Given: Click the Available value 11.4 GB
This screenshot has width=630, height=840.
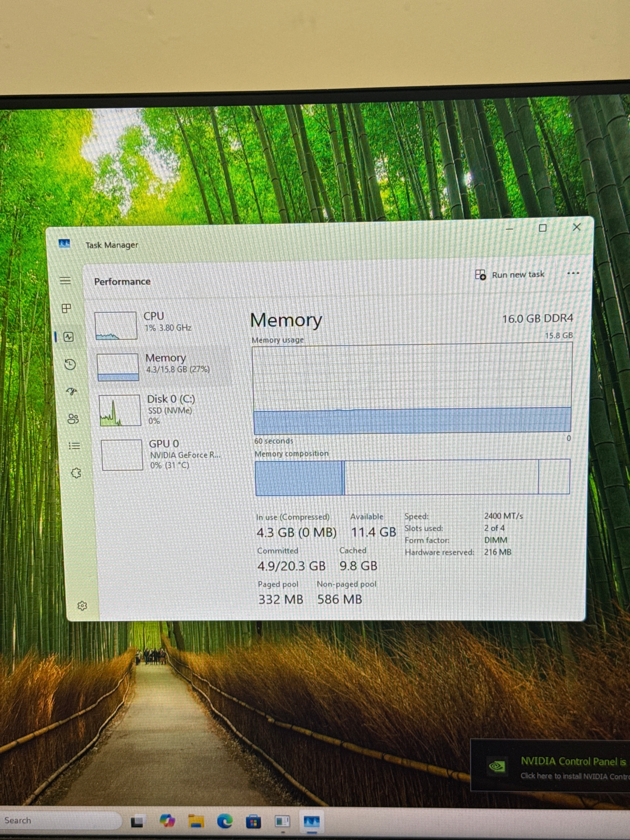Looking at the screenshot, I should [373, 532].
